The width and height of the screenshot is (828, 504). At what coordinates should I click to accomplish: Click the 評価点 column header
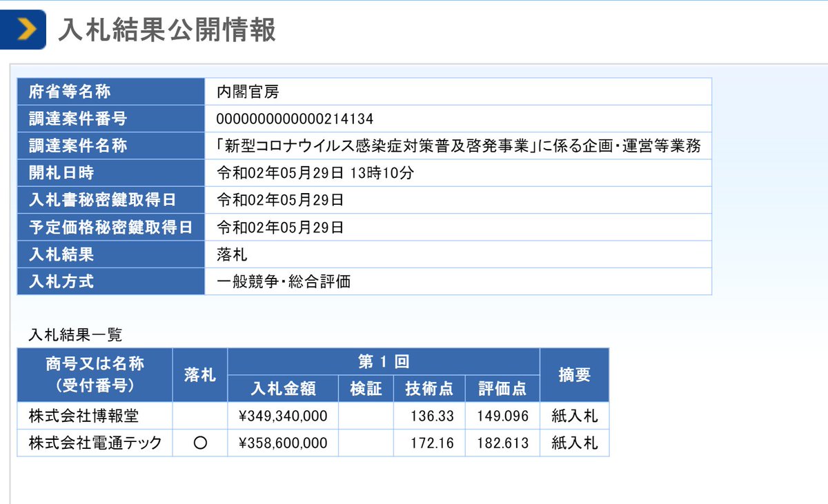tap(502, 388)
